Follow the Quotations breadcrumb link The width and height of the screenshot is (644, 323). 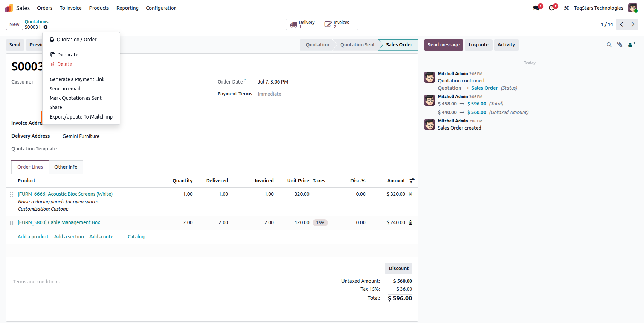coord(36,21)
